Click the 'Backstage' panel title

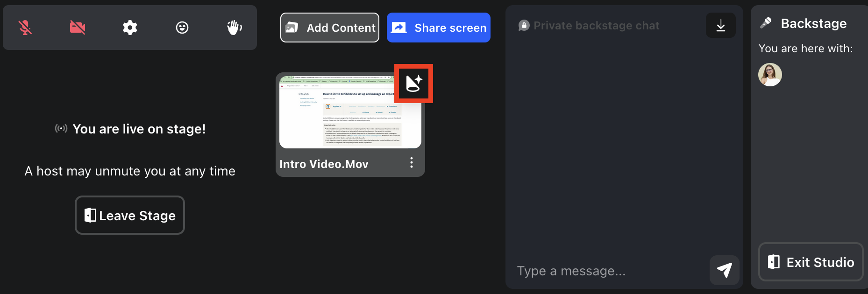point(814,23)
